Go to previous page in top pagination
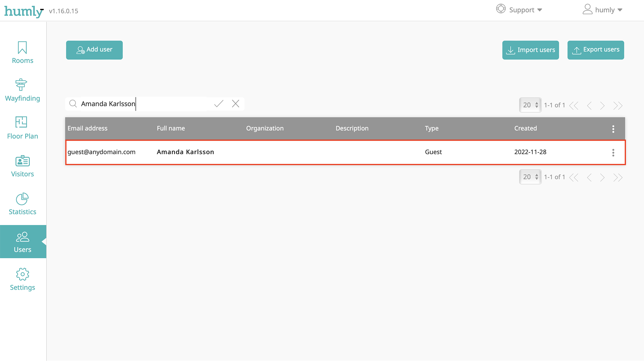Screen dimensions: 644x361 [x=589, y=105]
